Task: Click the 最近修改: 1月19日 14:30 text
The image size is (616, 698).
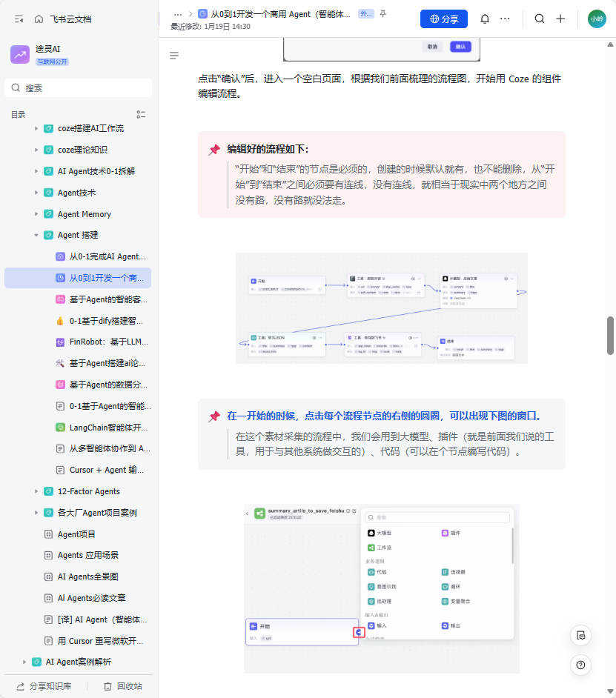Action: 211,27
